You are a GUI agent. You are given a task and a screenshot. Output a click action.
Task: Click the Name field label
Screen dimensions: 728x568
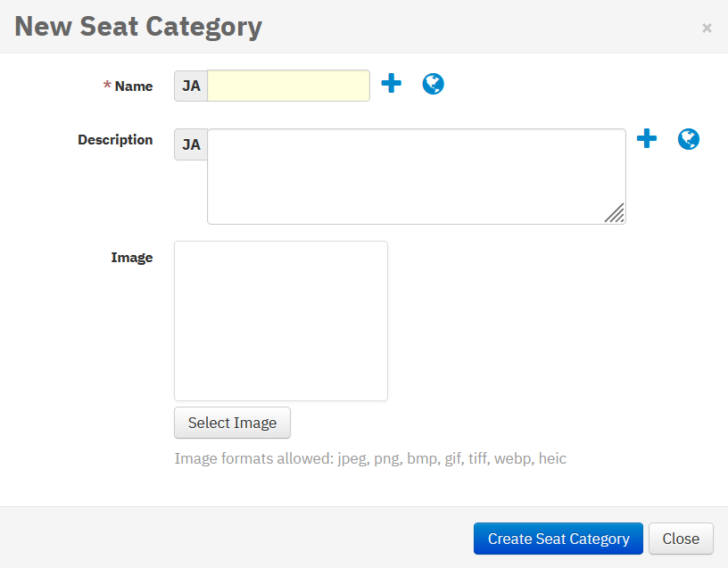(134, 86)
